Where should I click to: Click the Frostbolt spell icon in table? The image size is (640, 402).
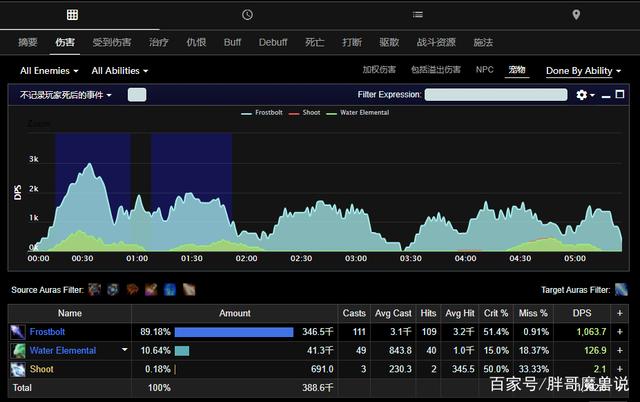18,331
